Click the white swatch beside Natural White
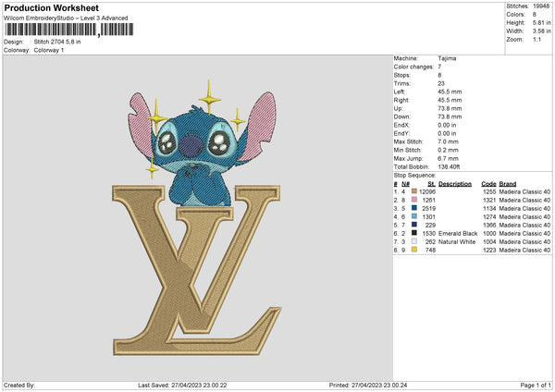The height and width of the screenshot is (392, 555). [x=414, y=241]
